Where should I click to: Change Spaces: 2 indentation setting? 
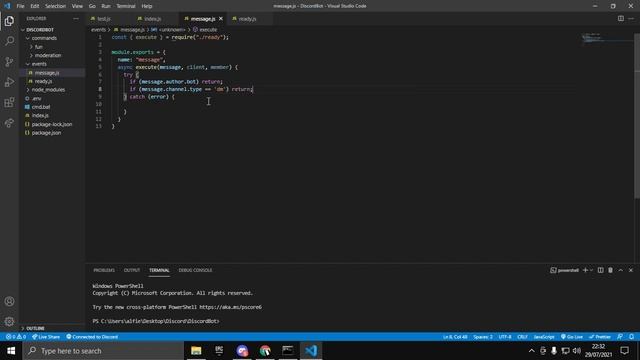coord(483,337)
